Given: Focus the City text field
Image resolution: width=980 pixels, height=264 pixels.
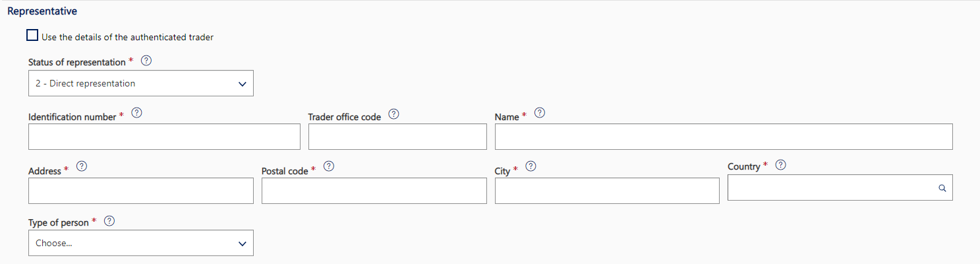Looking at the screenshot, I should pyautogui.click(x=606, y=191).
